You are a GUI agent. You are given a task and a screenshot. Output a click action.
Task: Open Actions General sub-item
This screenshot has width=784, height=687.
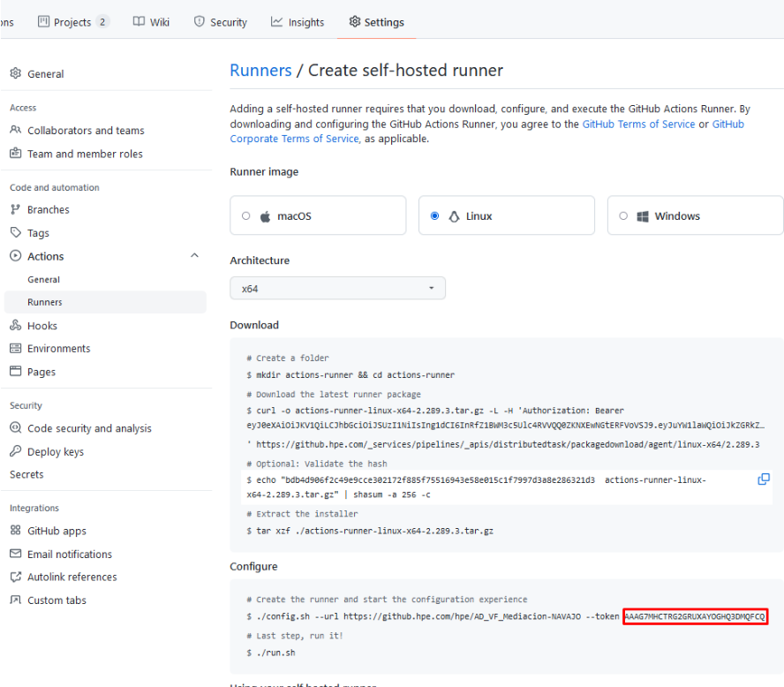pos(43,280)
